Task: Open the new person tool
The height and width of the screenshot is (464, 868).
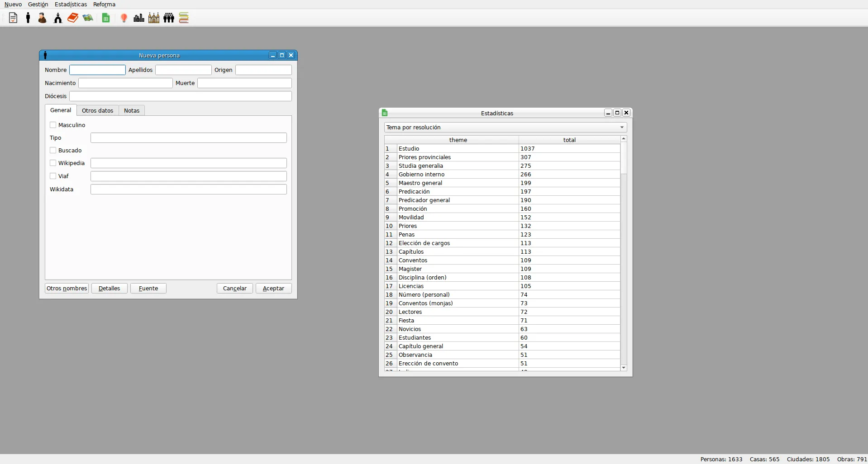Action: (27, 18)
